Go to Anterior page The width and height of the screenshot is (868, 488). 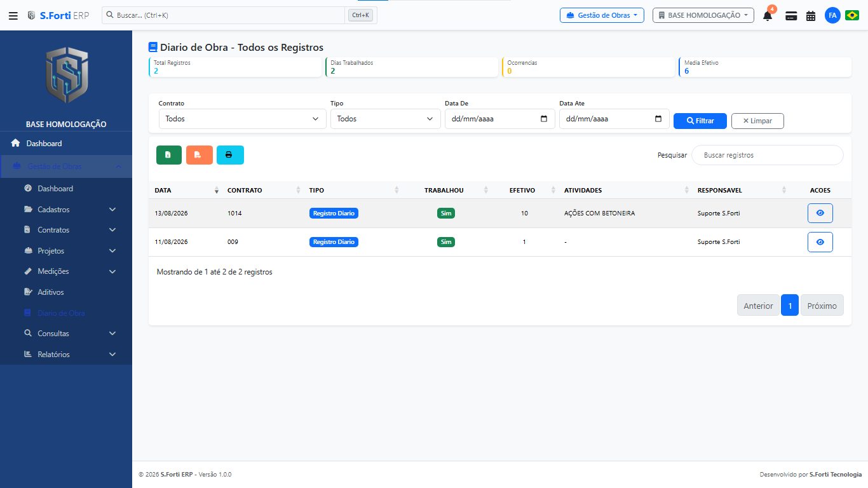click(758, 306)
